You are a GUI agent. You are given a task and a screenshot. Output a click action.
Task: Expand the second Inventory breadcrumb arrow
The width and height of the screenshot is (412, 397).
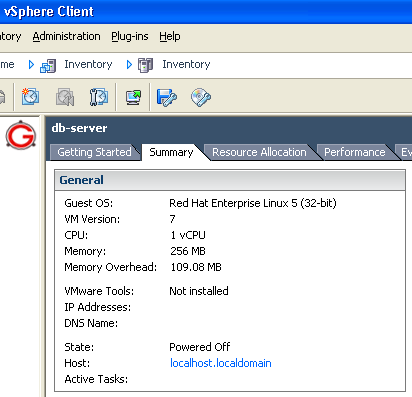click(129, 65)
